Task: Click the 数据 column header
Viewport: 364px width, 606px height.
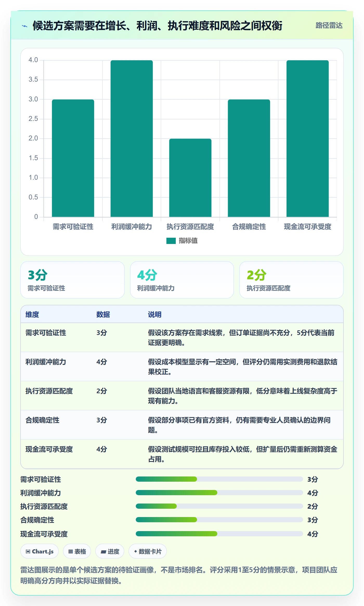Action: tap(103, 314)
